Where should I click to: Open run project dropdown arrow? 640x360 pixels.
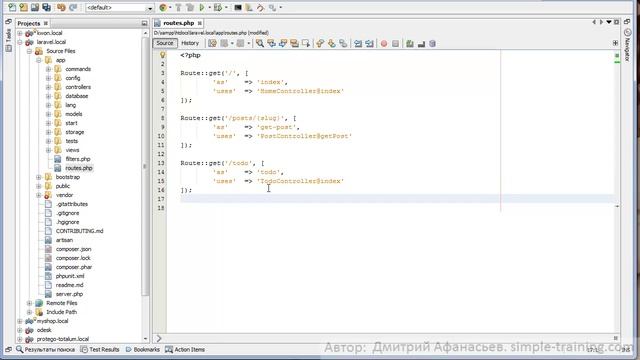pyautogui.click(x=209, y=8)
